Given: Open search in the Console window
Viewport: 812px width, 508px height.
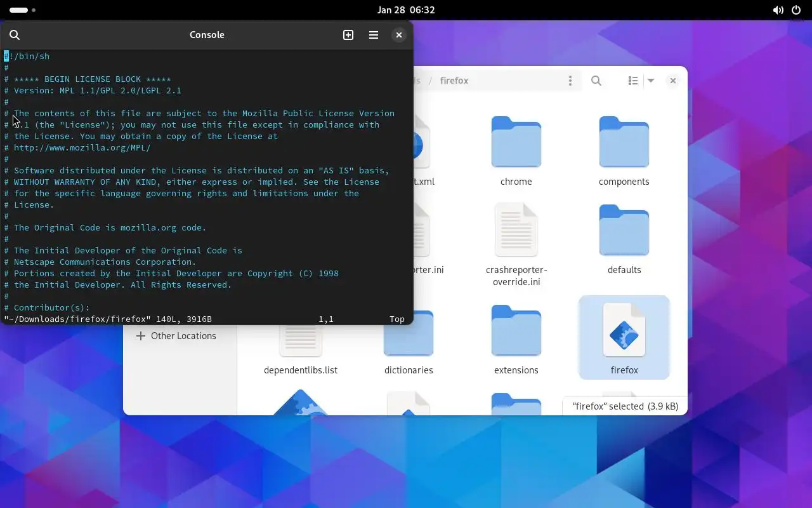Looking at the screenshot, I should click(x=15, y=35).
